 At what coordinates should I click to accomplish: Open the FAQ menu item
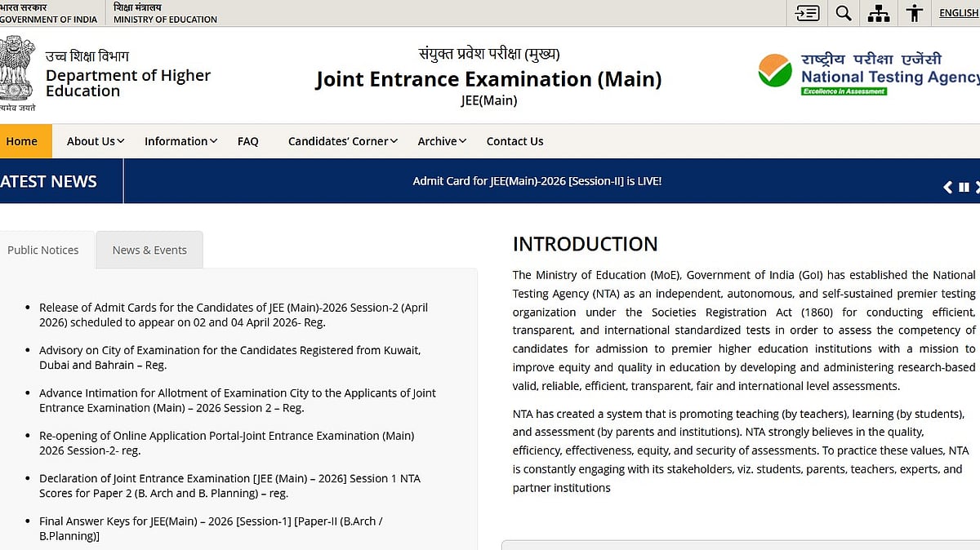[247, 141]
